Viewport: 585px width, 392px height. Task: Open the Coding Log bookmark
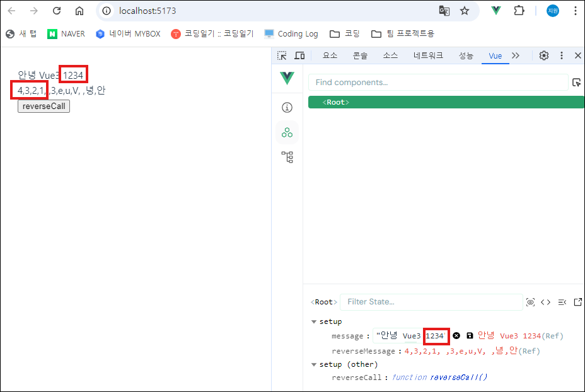(x=291, y=34)
